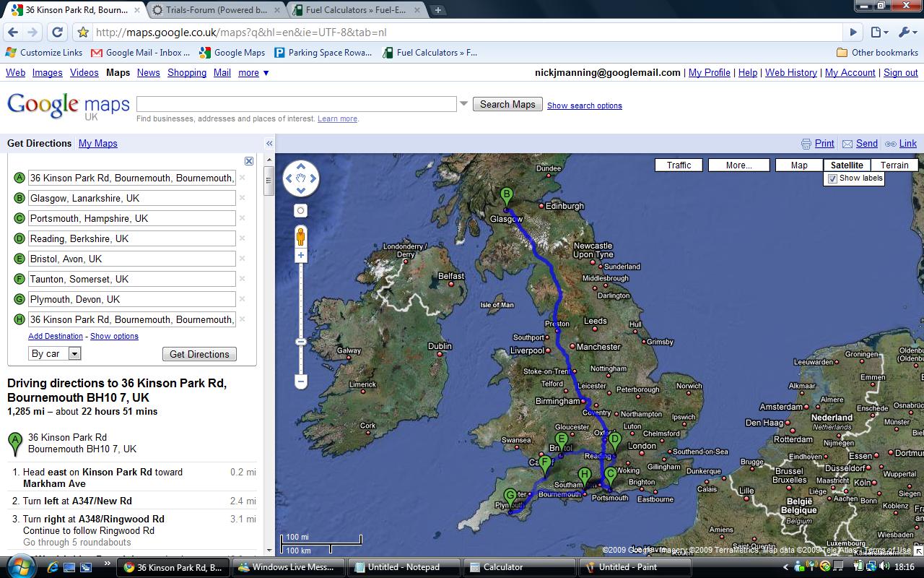Click the Sign out link

point(901,73)
